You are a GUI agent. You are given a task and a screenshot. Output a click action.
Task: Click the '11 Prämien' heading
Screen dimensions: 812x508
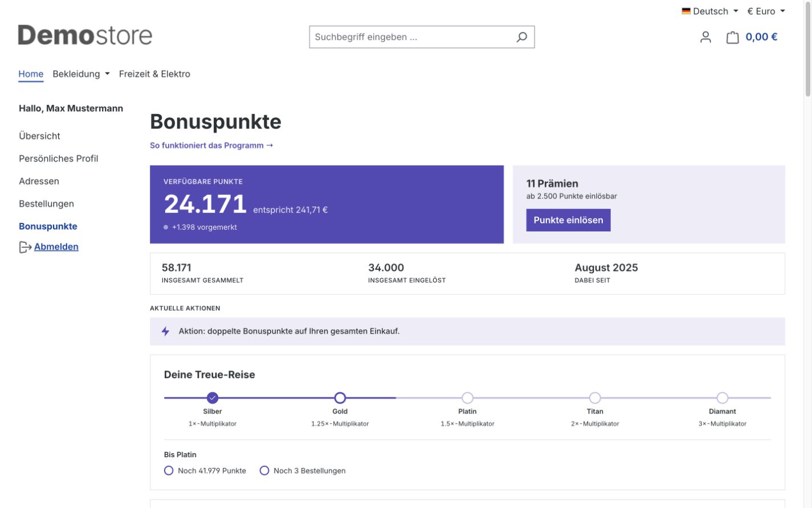coord(552,184)
